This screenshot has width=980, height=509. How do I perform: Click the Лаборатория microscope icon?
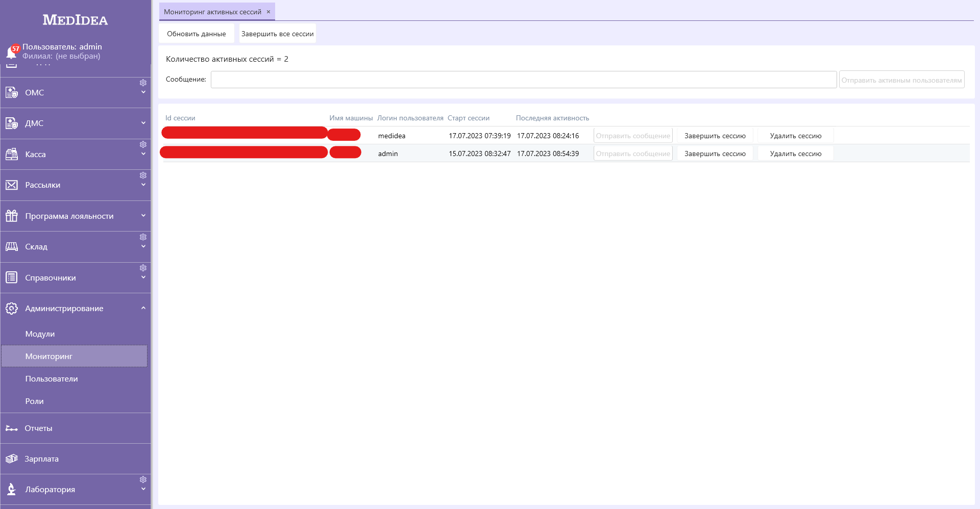(x=12, y=489)
